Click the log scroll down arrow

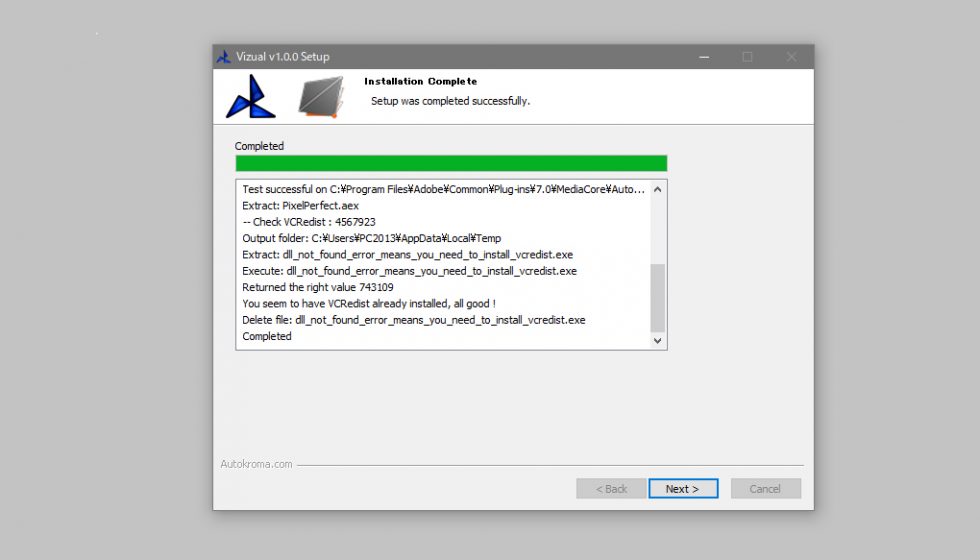point(658,341)
